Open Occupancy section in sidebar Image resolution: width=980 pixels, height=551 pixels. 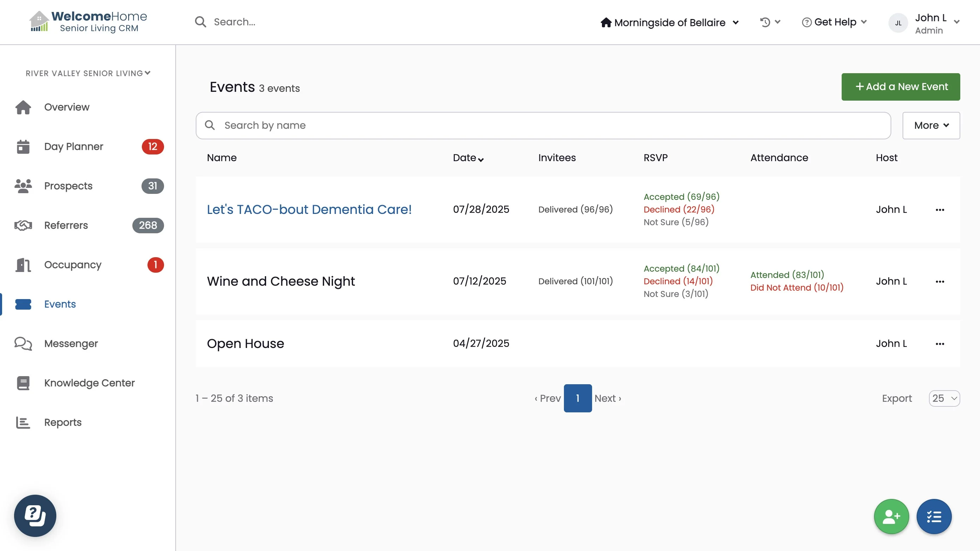click(73, 265)
